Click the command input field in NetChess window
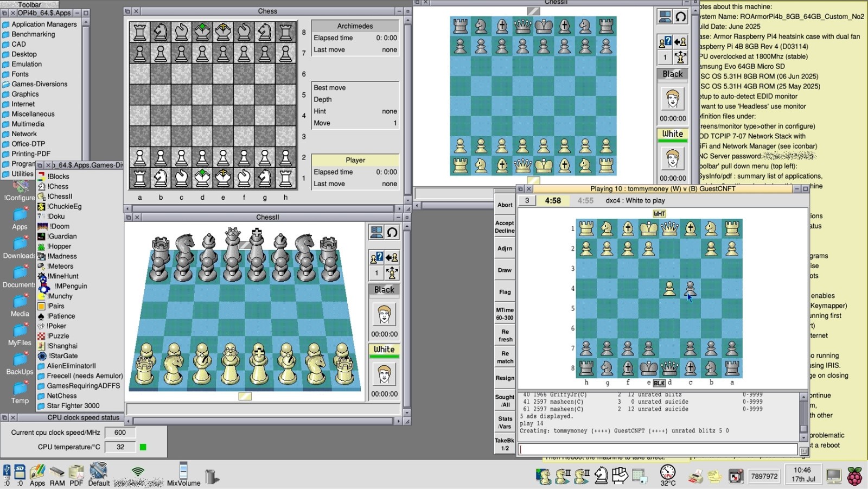 click(658, 449)
